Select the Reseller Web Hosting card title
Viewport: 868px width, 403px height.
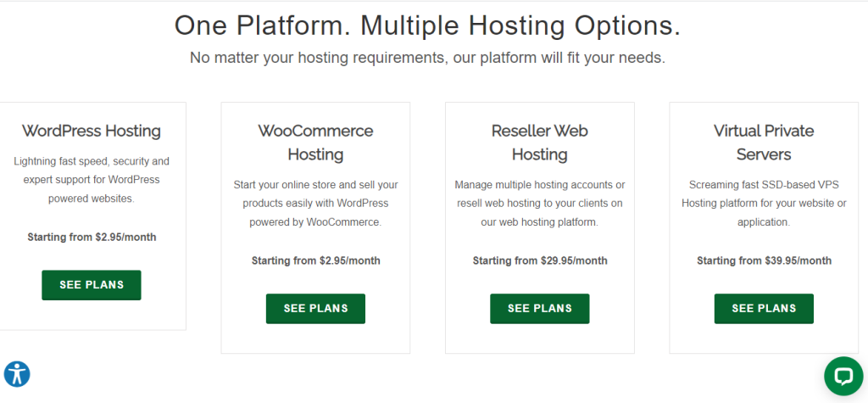540,143
